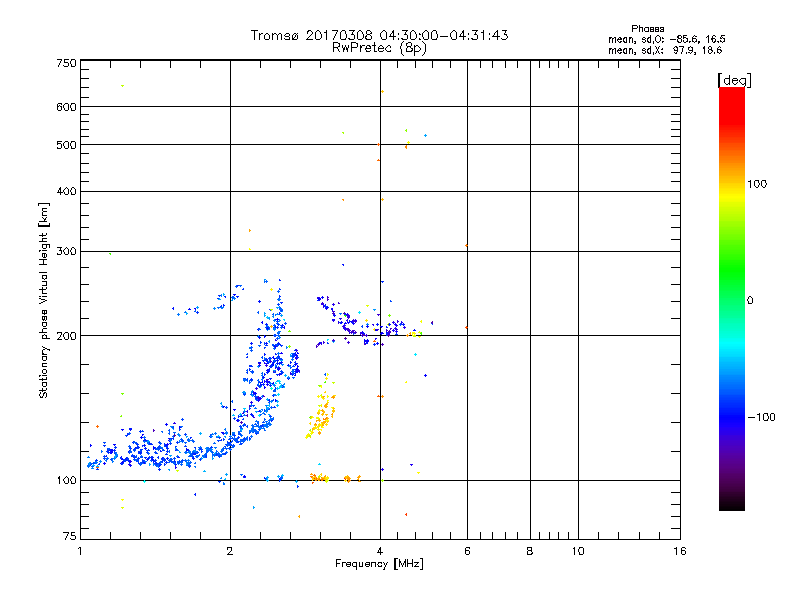Click 'mean, sd,O: -85.6, 16.5' statistics line
800x600 pixels.
666,39
